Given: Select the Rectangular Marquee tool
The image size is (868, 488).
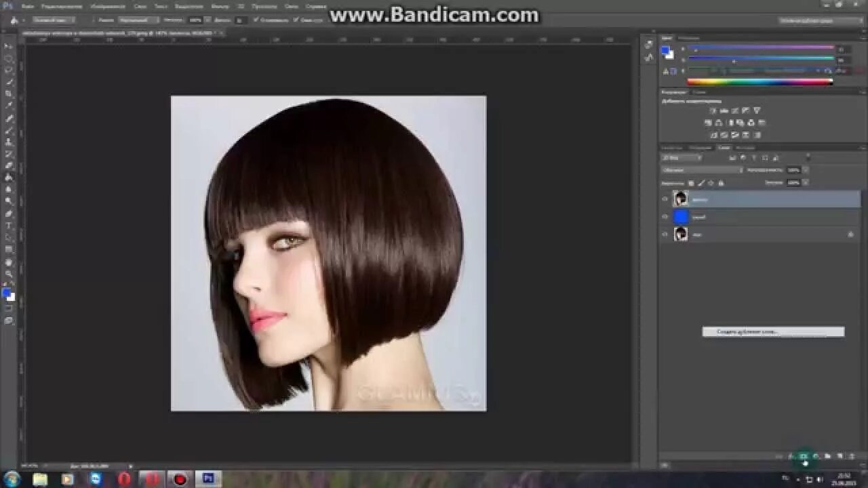Looking at the screenshot, I should click(x=9, y=58).
